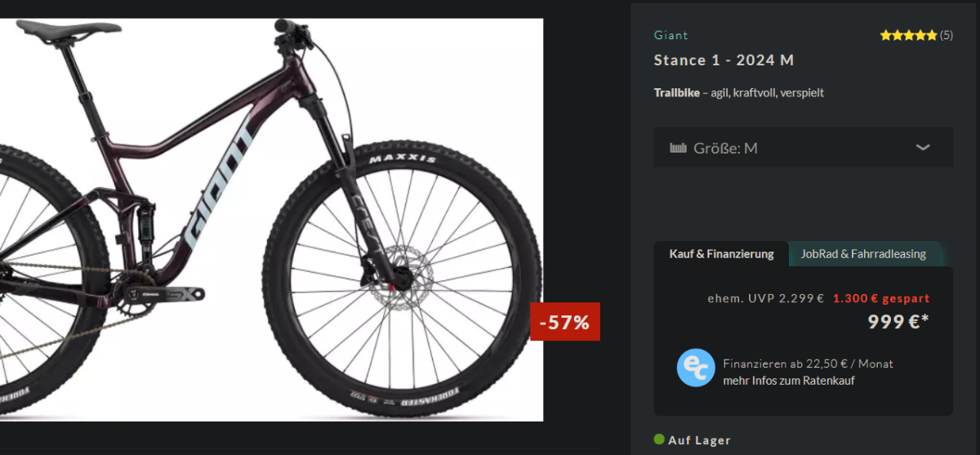Click the green Auf Lager status dot
The image size is (980, 455).
point(659,439)
